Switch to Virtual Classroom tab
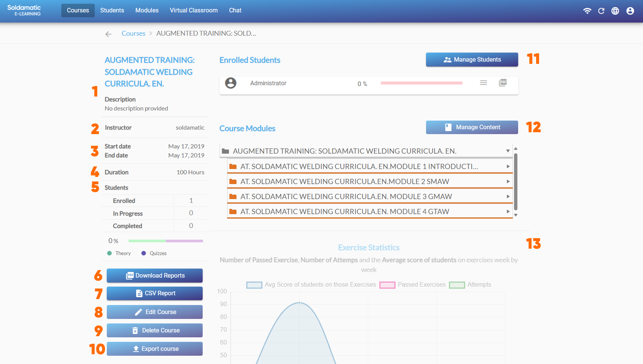The width and height of the screenshot is (643, 364). tap(194, 11)
